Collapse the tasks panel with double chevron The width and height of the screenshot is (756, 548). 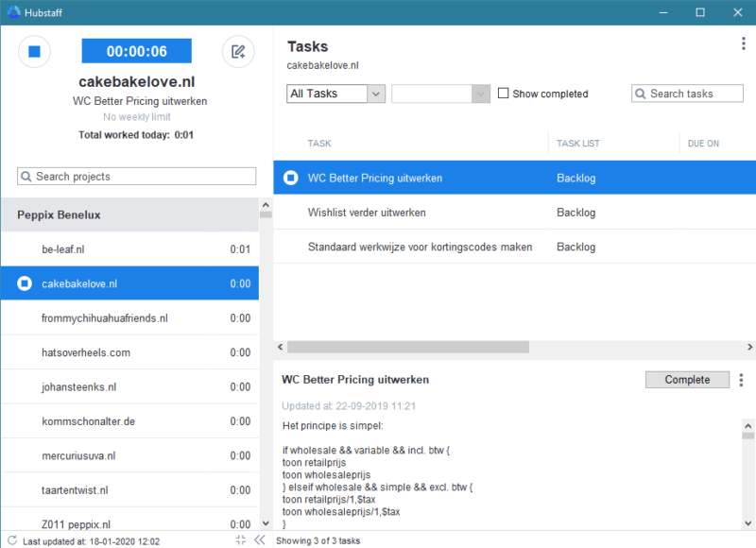260,539
